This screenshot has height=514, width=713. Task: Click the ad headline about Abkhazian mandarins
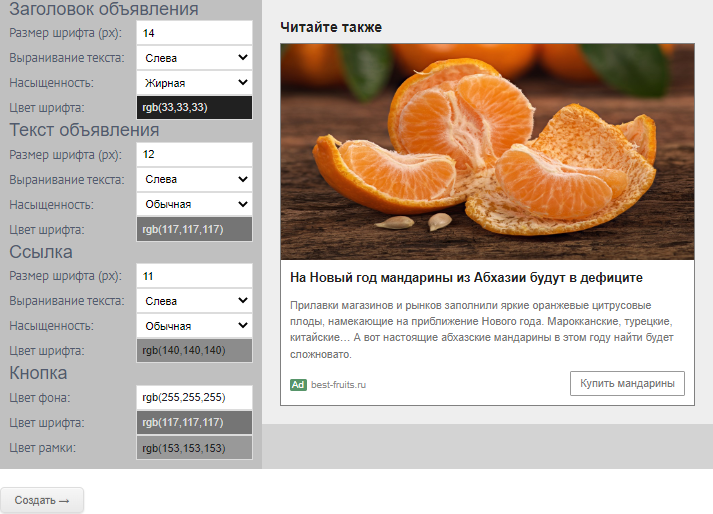pyautogui.click(x=466, y=277)
